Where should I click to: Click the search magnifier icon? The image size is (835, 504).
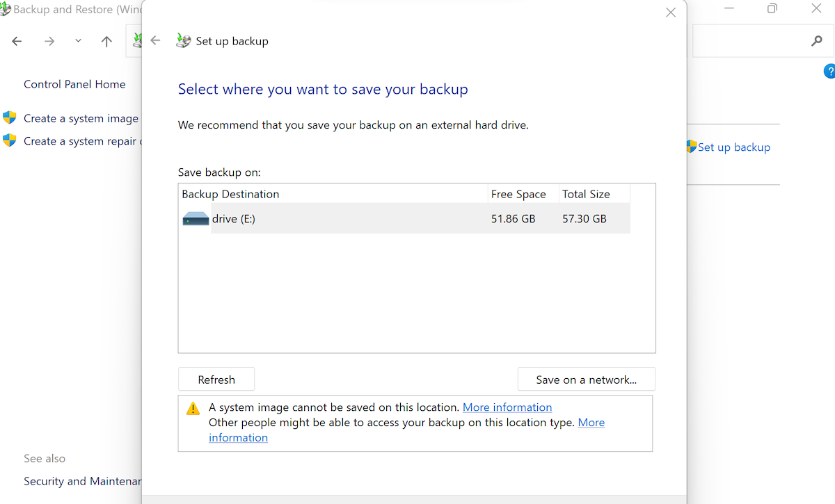pos(817,42)
